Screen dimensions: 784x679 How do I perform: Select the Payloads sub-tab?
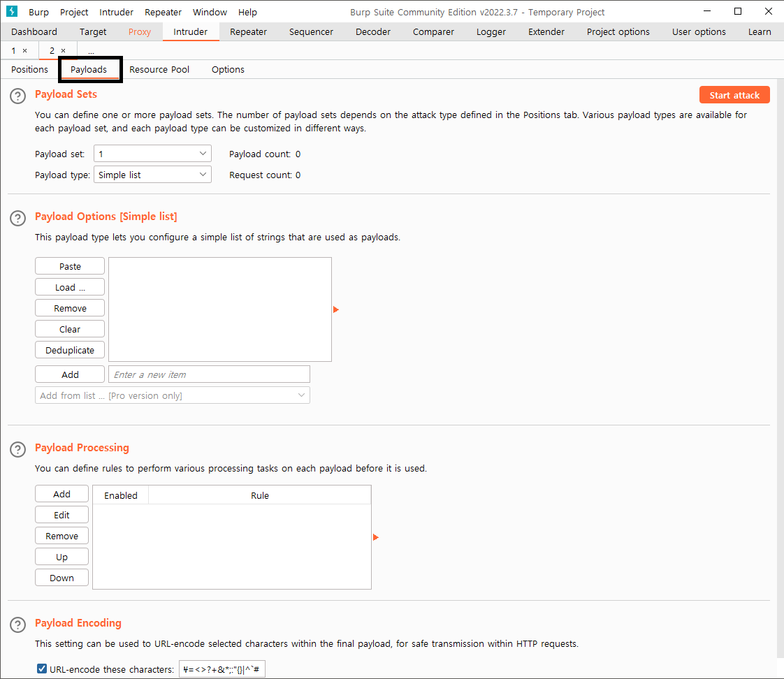pos(89,69)
